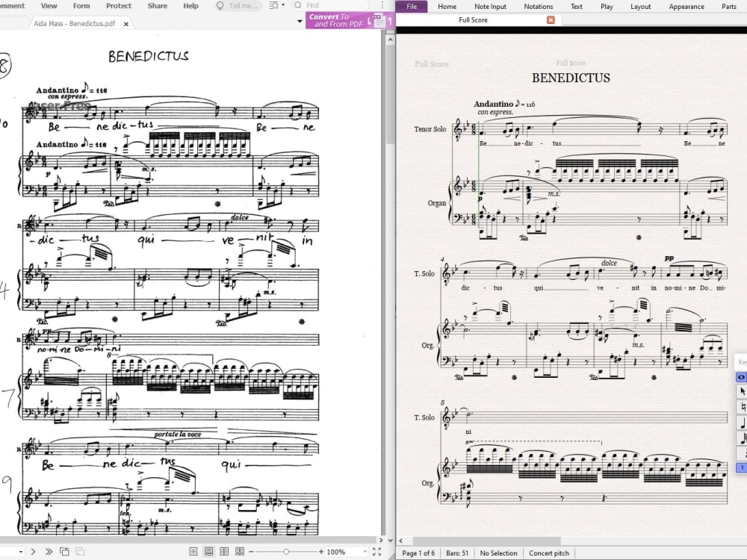Select facing pages view mode
Screen dimensions: 747x560
pyautogui.click(x=224, y=552)
